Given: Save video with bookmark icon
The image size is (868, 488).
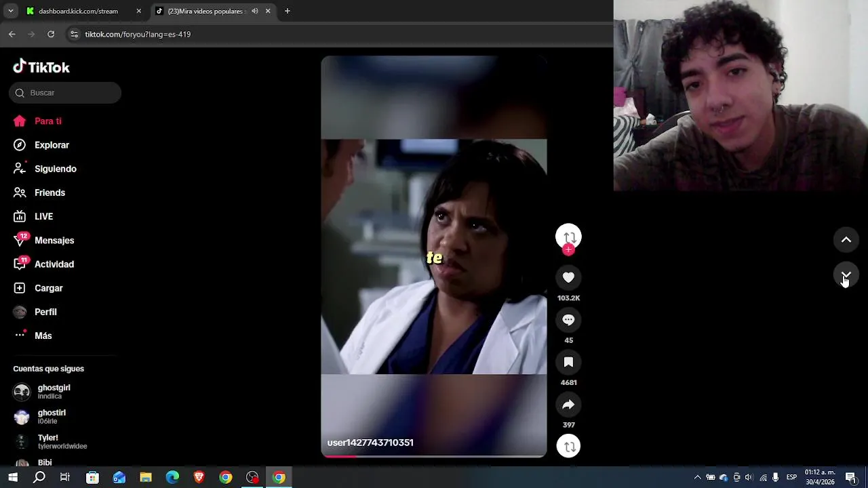Looking at the screenshot, I should pos(568,362).
